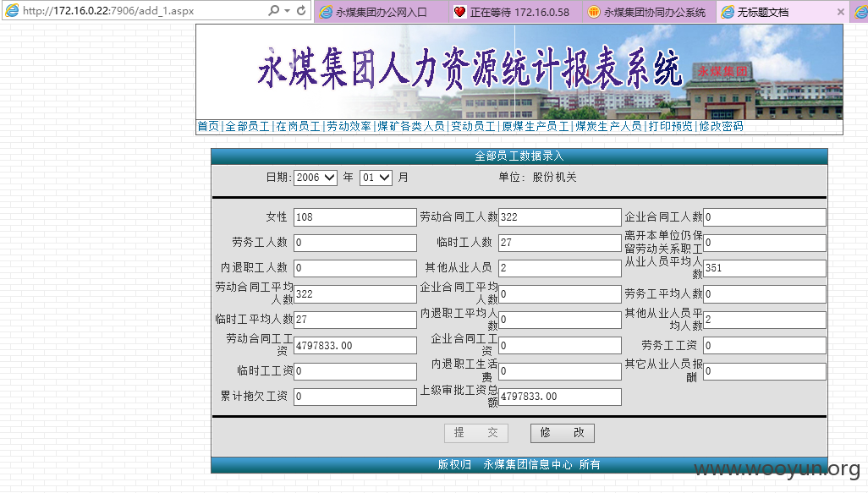868x493 pixels.
Task: Click the 修改 modify button
Action: tap(563, 433)
